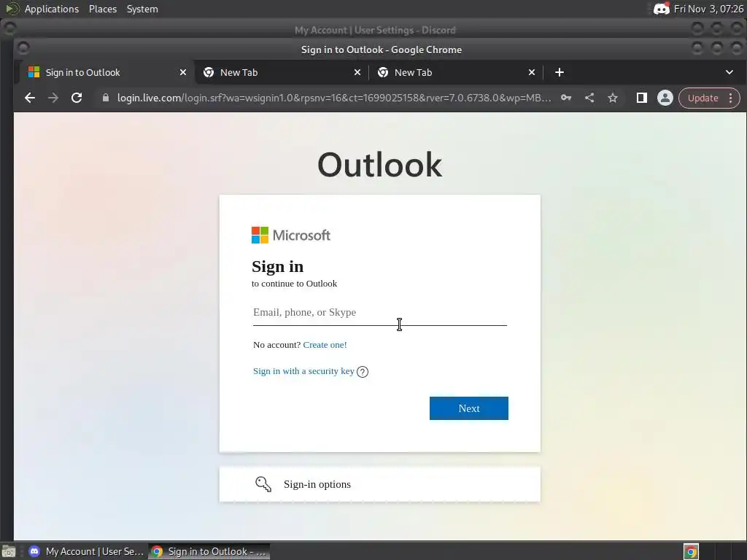747x560 pixels.
Task: Bookmark this page with the star icon
Action: coord(613,98)
